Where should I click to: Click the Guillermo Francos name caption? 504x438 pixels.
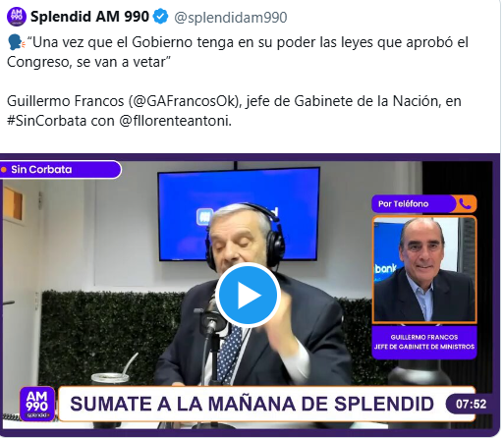(424, 342)
